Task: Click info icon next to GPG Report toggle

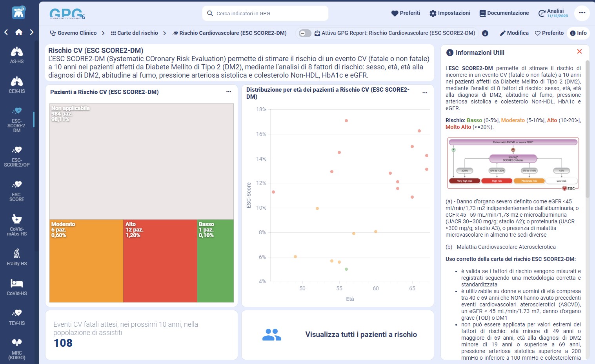Action: (485, 33)
